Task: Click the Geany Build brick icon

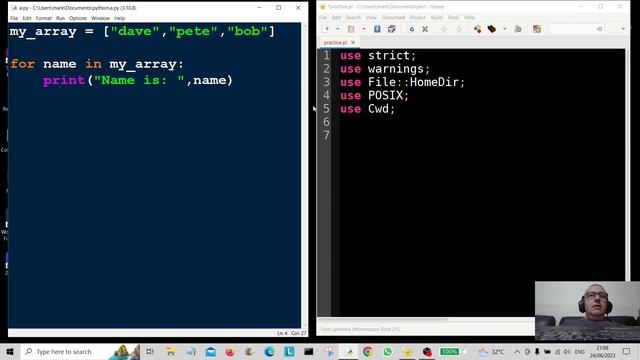Action: click(492, 29)
